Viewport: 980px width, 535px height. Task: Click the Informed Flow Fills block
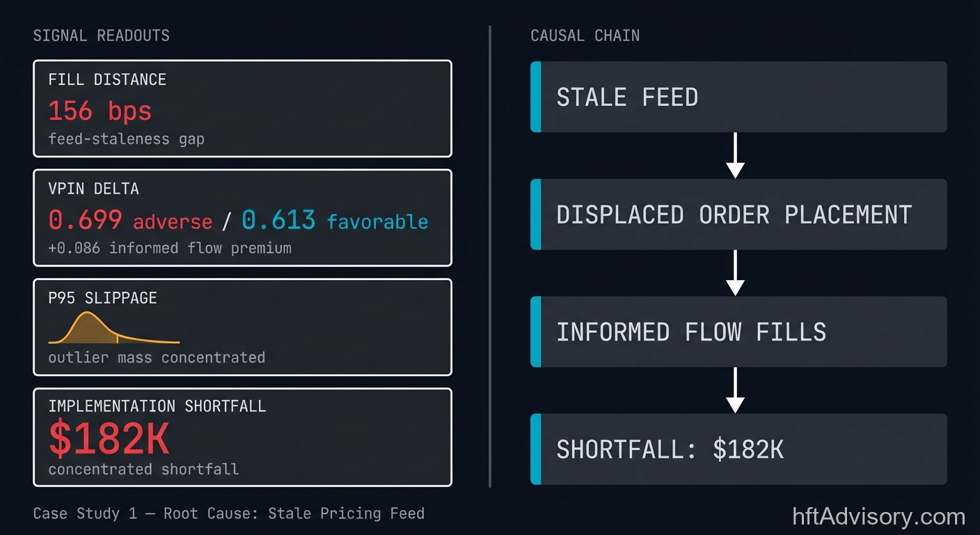pyautogui.click(x=738, y=332)
